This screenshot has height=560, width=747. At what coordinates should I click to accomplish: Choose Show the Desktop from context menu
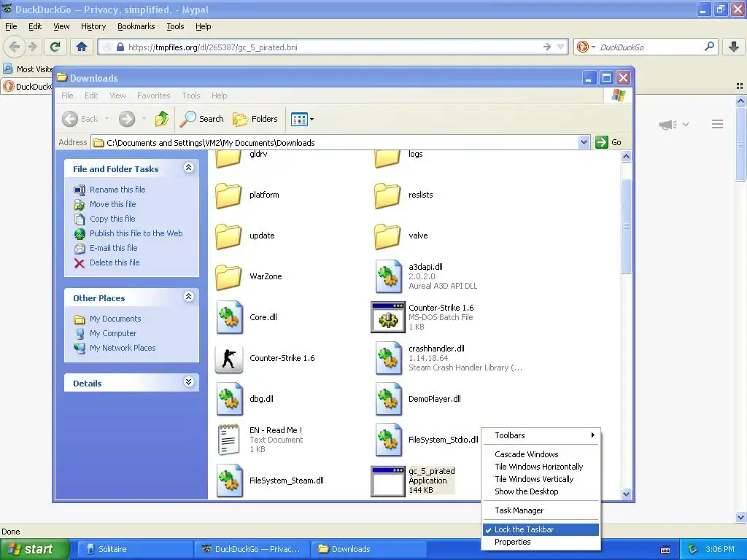(541, 491)
